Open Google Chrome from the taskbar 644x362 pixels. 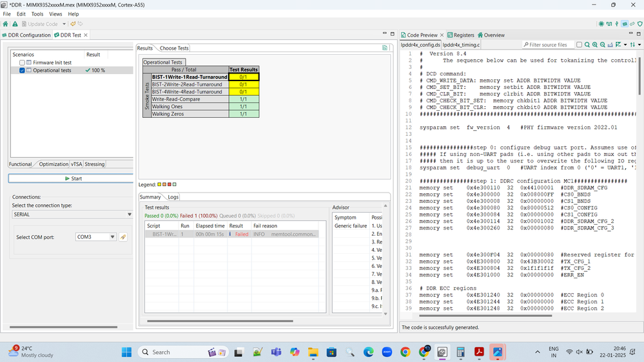click(x=405, y=352)
